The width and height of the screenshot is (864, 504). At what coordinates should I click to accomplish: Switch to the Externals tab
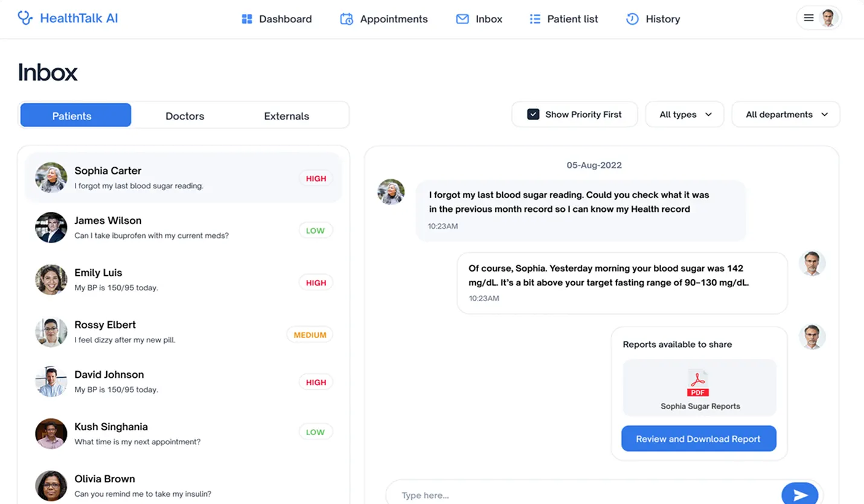pyautogui.click(x=286, y=115)
